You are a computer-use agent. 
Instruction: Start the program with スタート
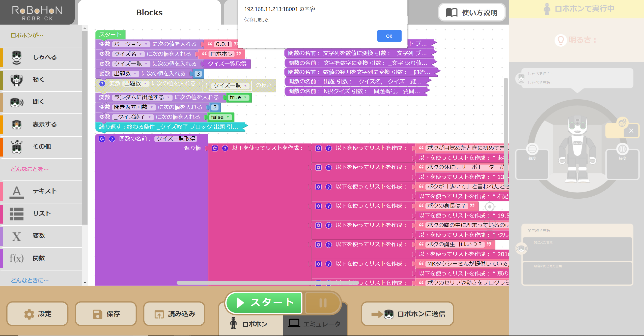tap(264, 303)
